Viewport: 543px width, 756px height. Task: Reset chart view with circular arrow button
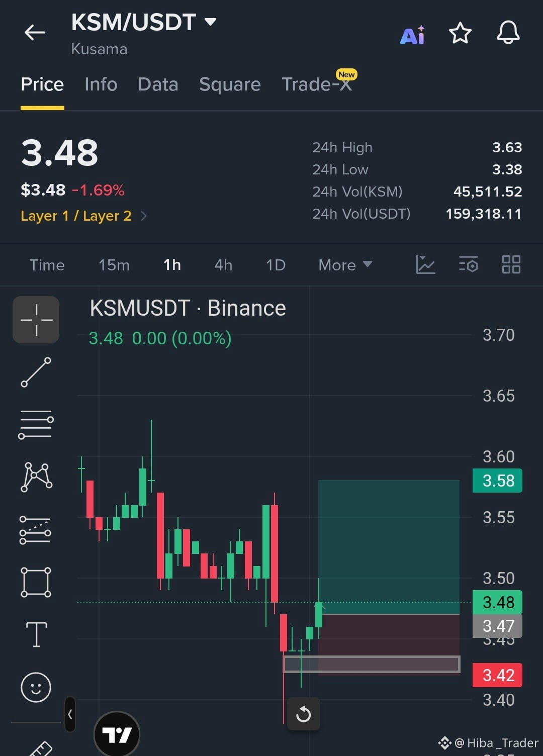coord(303,714)
